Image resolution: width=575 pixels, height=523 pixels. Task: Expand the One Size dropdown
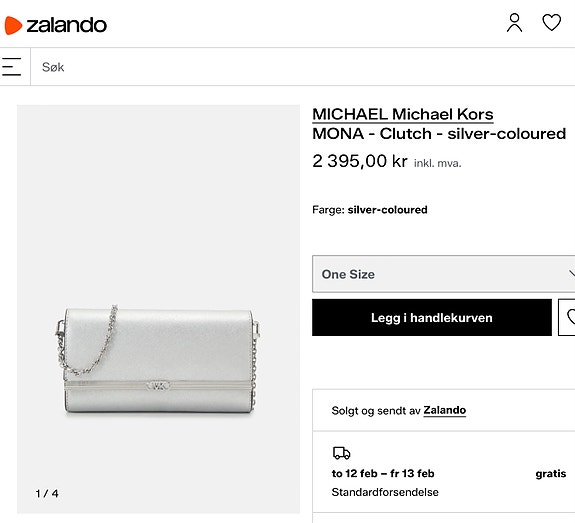443,274
